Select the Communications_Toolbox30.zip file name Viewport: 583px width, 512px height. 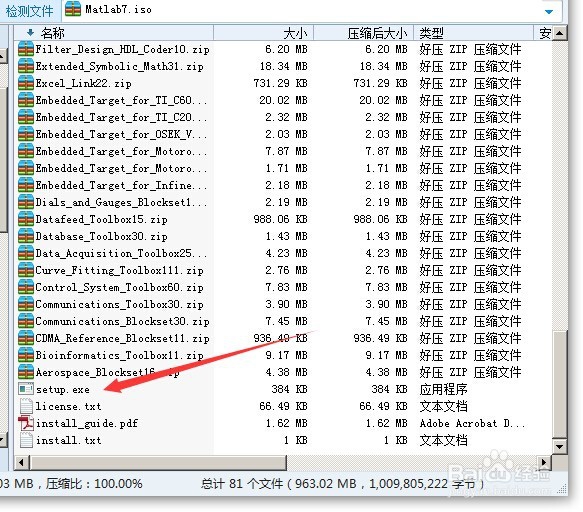[x=119, y=305]
